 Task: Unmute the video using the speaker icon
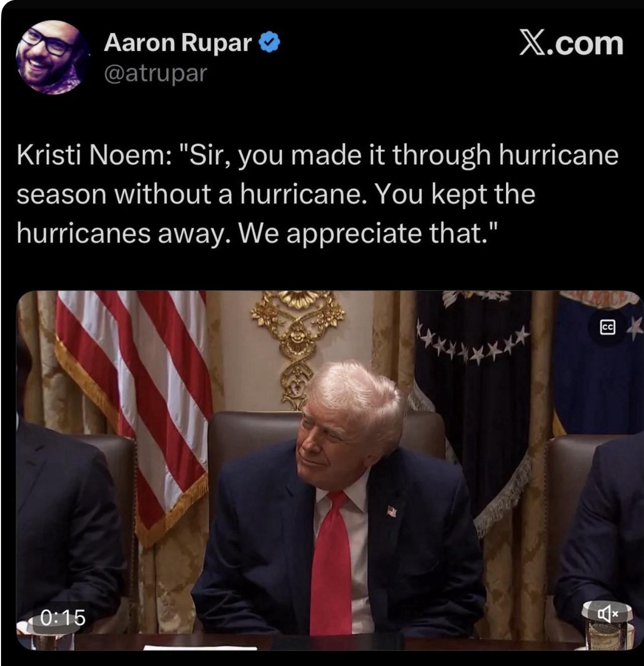pyautogui.click(x=607, y=613)
